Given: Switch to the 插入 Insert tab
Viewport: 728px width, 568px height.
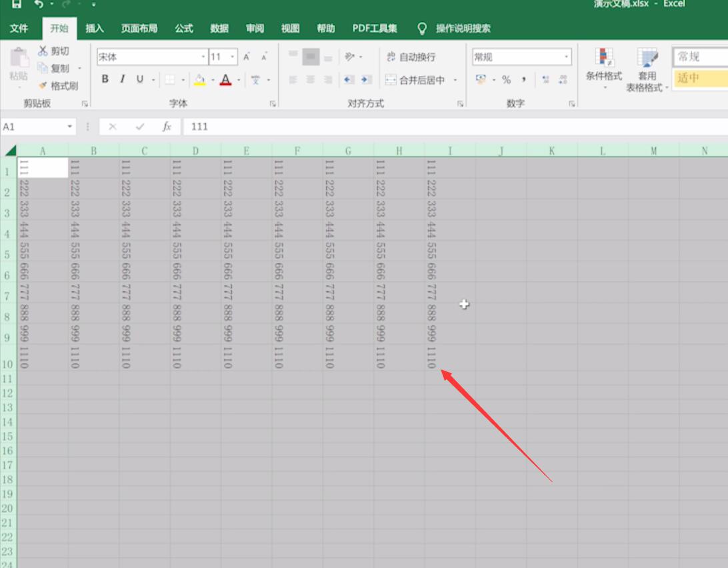Looking at the screenshot, I should (94, 28).
